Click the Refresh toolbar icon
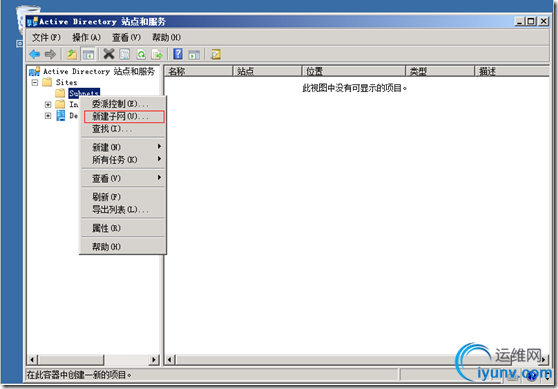 [x=141, y=54]
